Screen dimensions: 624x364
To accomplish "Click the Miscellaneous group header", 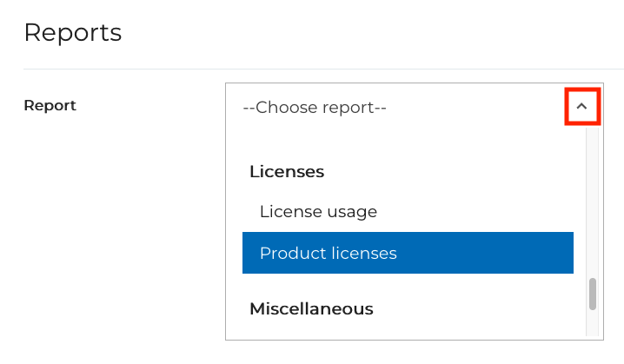I will [311, 308].
